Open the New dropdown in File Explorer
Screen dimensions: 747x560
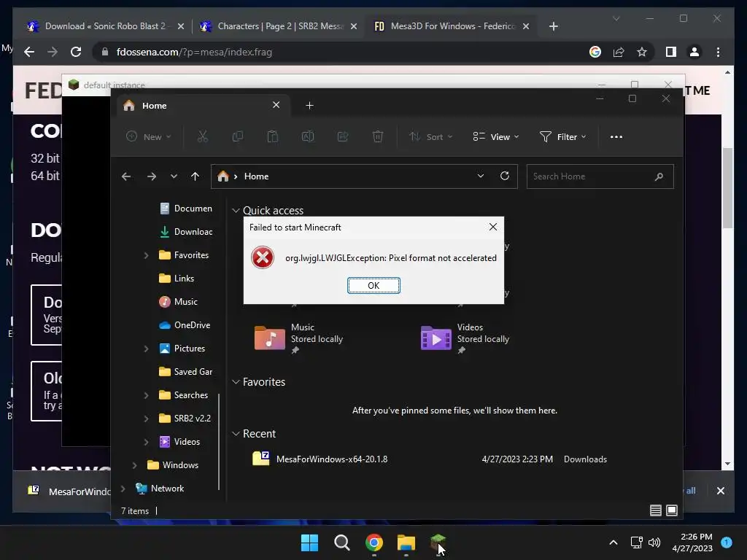(x=149, y=136)
